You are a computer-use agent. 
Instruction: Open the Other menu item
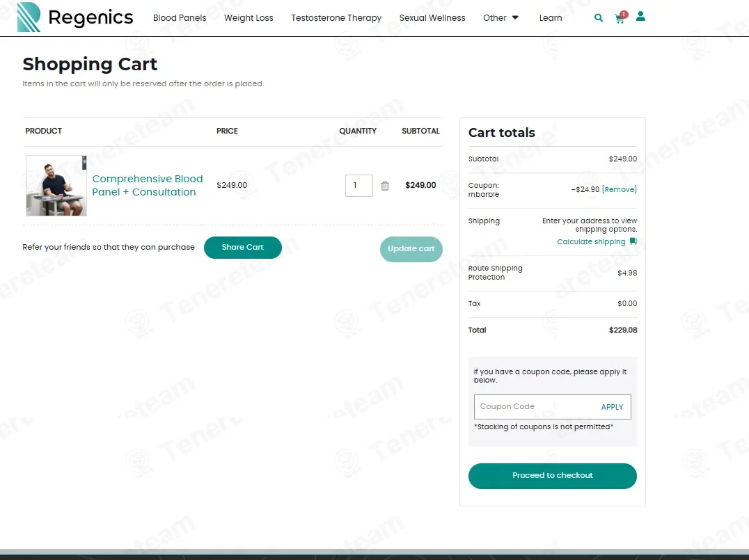(494, 17)
